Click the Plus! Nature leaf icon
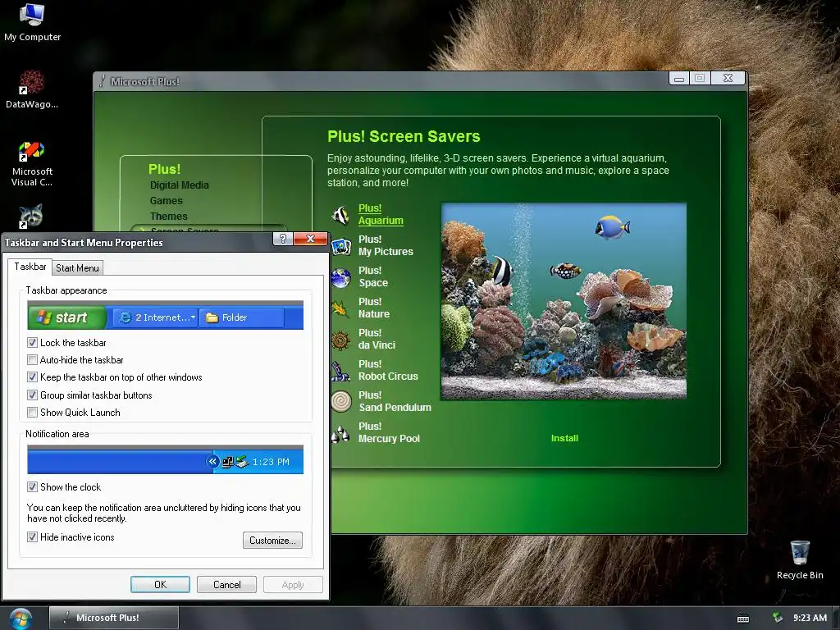840x630 pixels. (x=340, y=308)
